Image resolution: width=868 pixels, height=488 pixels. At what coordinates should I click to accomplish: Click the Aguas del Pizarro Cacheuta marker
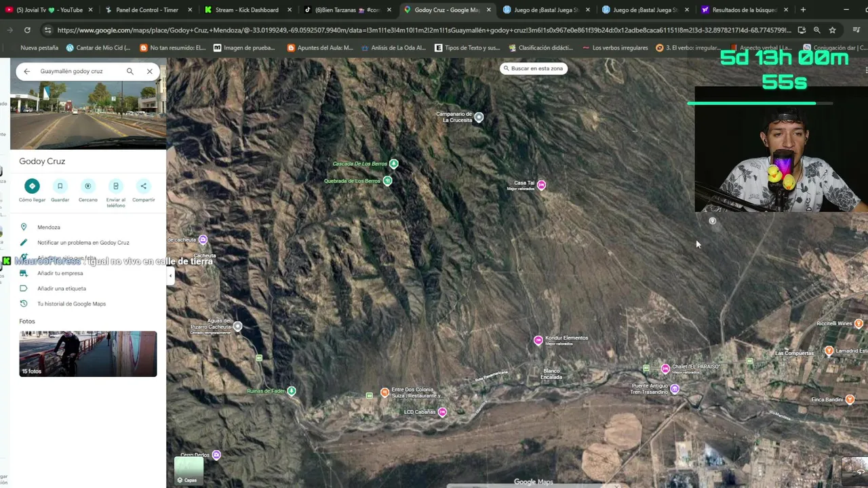click(237, 327)
